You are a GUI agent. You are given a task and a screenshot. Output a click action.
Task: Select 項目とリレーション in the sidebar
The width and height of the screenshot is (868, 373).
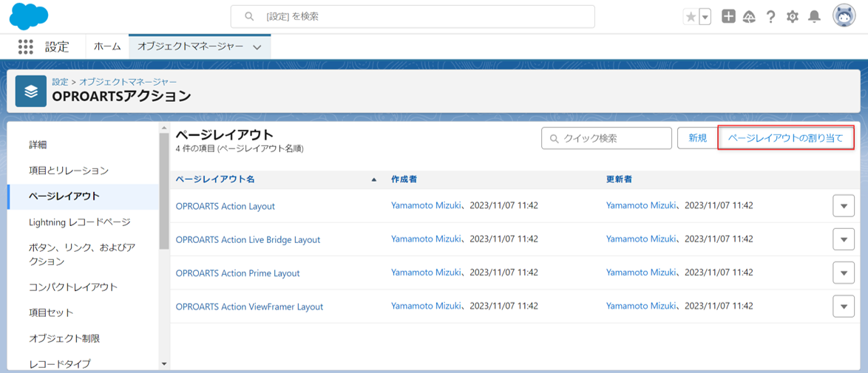pyautogui.click(x=69, y=171)
